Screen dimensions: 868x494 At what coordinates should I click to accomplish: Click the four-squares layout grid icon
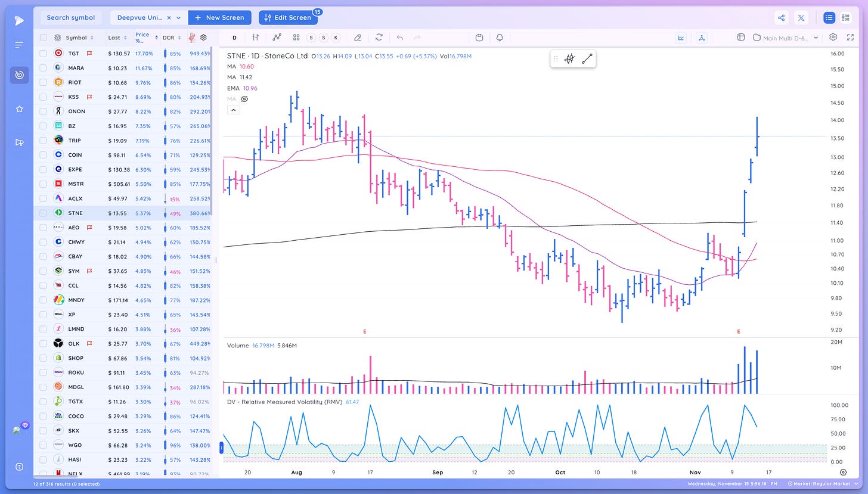pyautogui.click(x=296, y=38)
